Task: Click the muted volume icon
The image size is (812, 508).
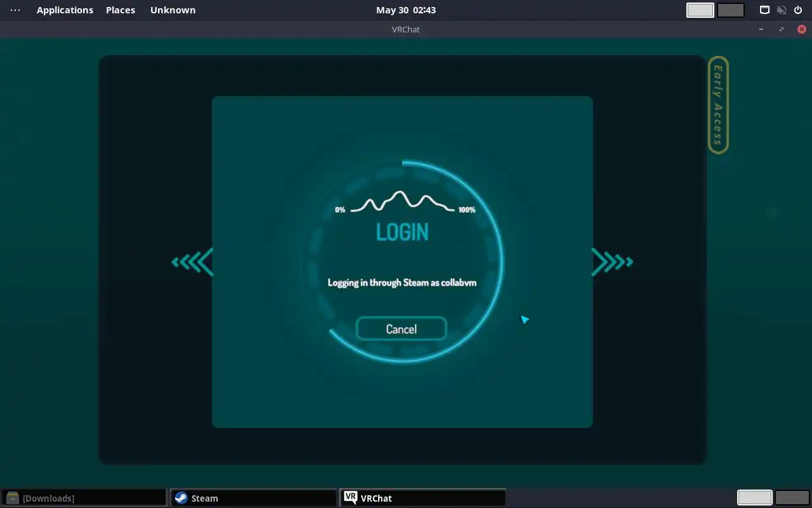Action: 782,10
